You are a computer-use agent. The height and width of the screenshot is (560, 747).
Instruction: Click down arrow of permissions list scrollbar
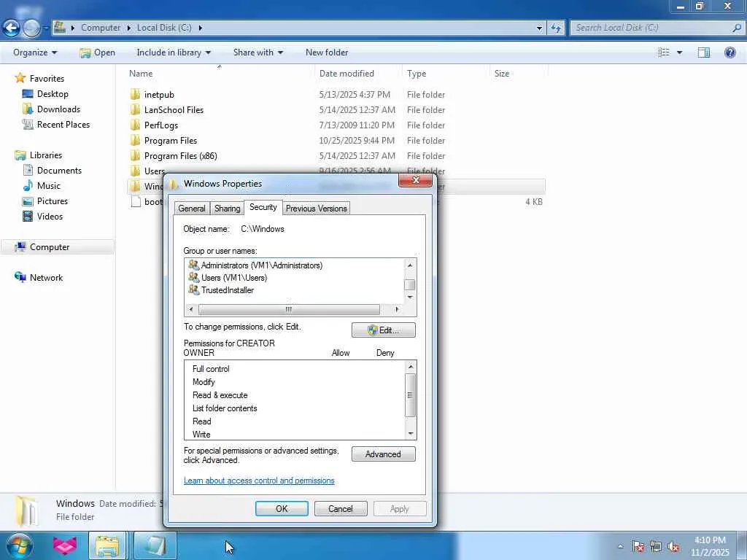(411, 434)
